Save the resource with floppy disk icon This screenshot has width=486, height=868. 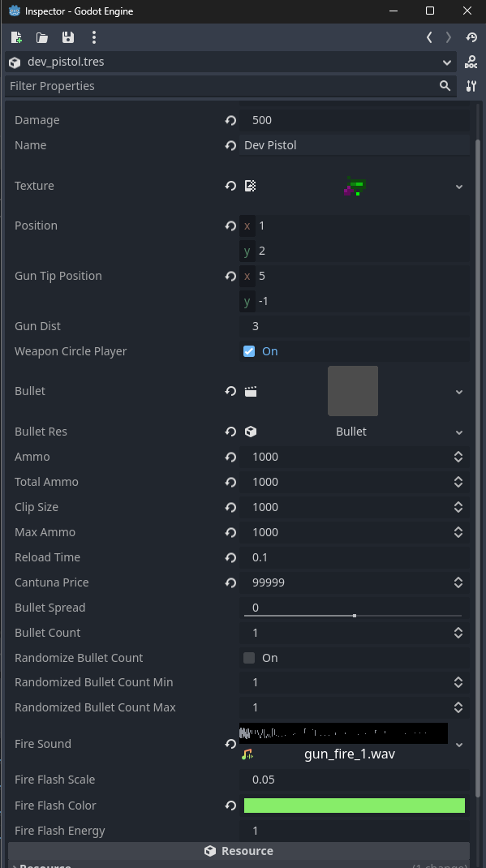tap(67, 37)
